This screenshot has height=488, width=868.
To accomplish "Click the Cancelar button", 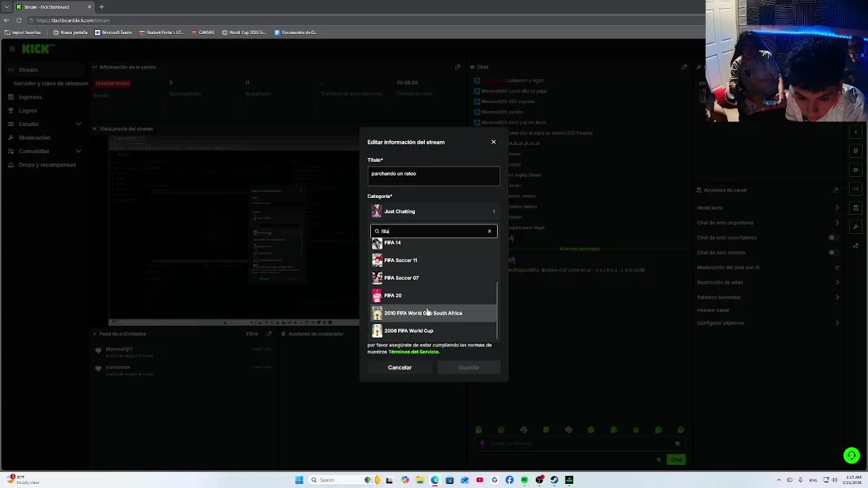I will (x=399, y=367).
